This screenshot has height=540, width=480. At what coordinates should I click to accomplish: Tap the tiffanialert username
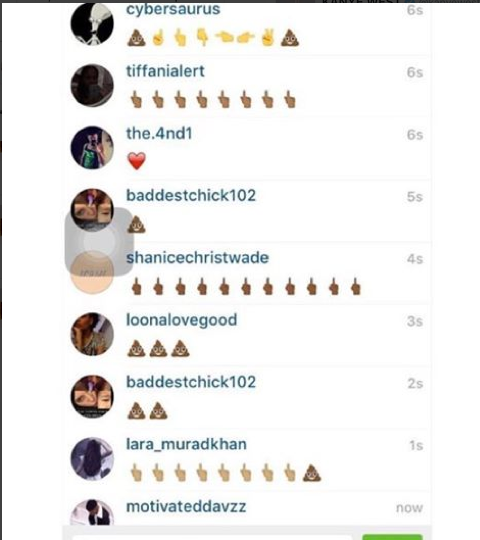165,71
